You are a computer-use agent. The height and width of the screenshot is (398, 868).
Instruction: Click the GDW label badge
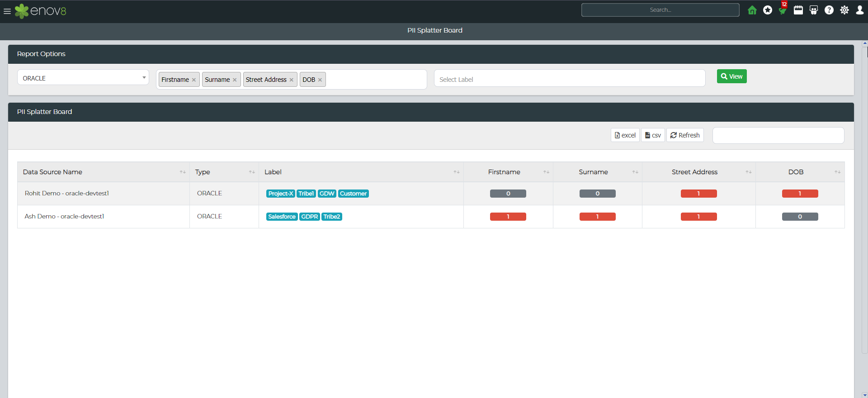(x=327, y=194)
